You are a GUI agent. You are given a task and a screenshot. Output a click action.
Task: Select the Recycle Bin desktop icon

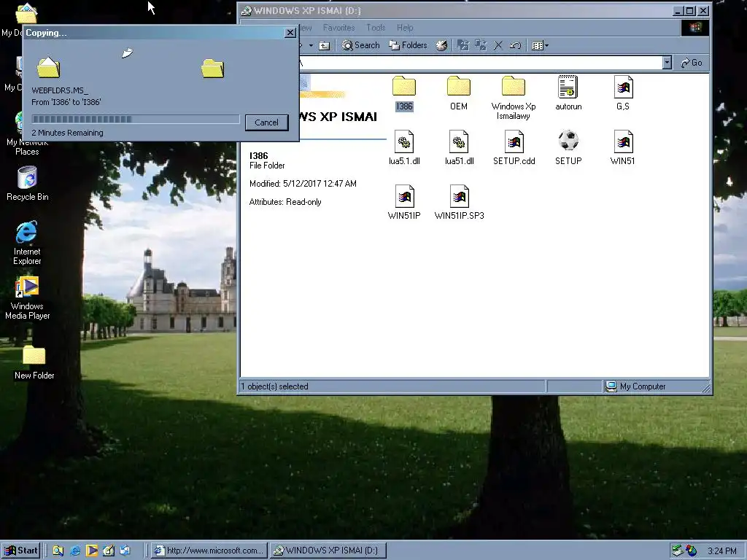point(27,184)
